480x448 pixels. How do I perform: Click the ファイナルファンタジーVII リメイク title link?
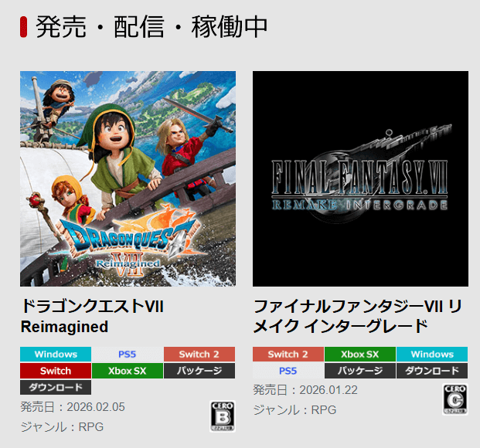click(358, 316)
